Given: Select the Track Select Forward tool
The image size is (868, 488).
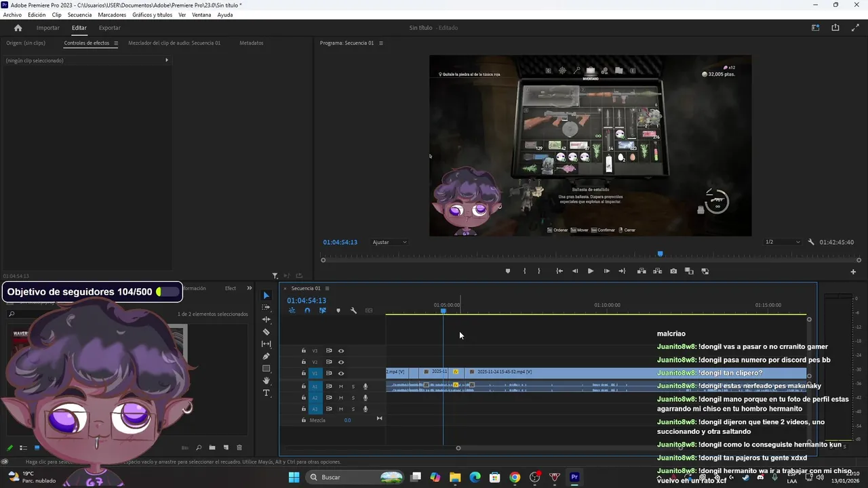Looking at the screenshot, I should [x=266, y=308].
